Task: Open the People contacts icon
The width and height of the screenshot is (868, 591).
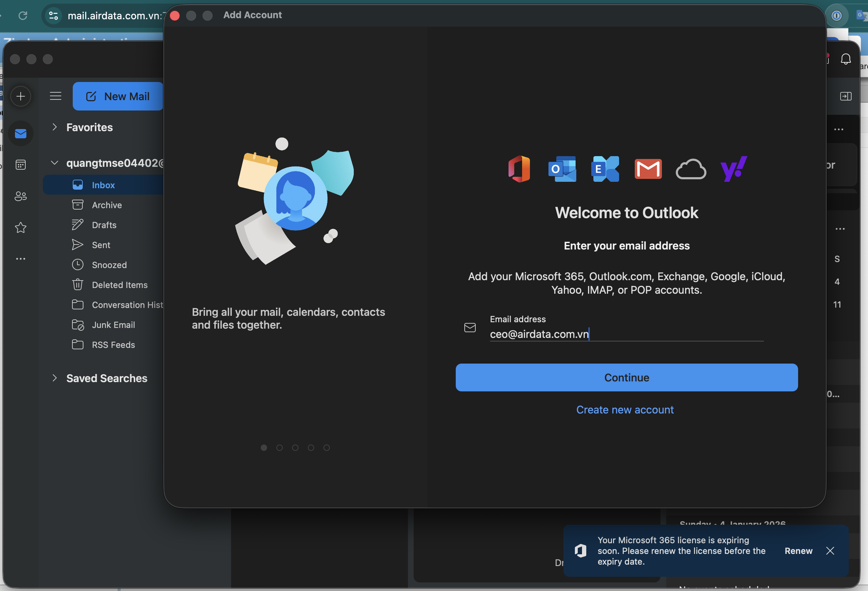Action: (21, 196)
